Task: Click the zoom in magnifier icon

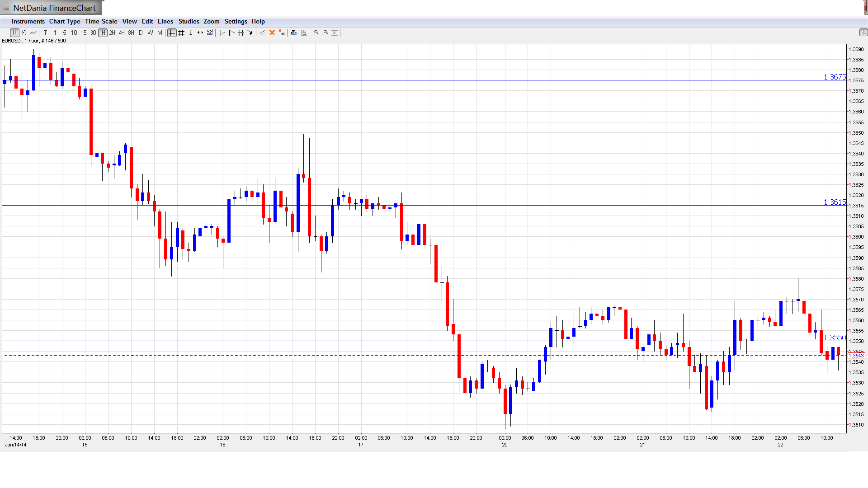Action: coord(316,33)
